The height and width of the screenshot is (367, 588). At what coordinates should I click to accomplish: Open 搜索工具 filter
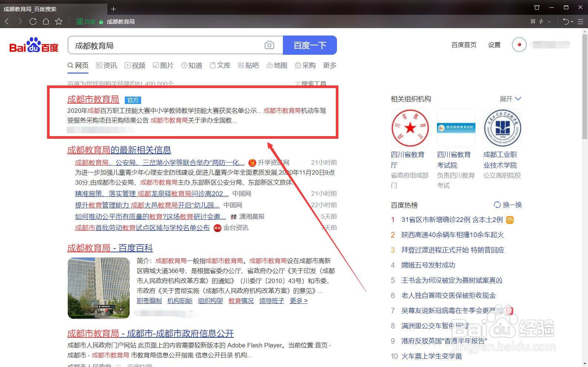(311, 84)
